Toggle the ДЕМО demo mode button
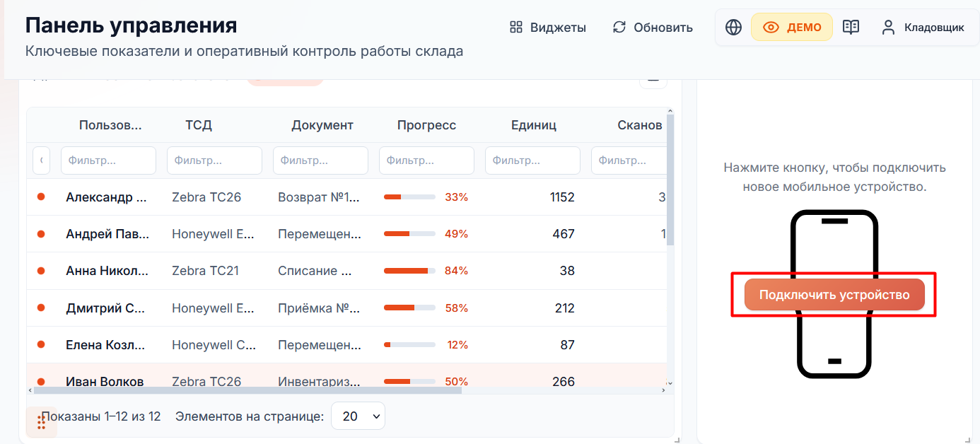The image size is (980, 444). pyautogui.click(x=791, y=28)
